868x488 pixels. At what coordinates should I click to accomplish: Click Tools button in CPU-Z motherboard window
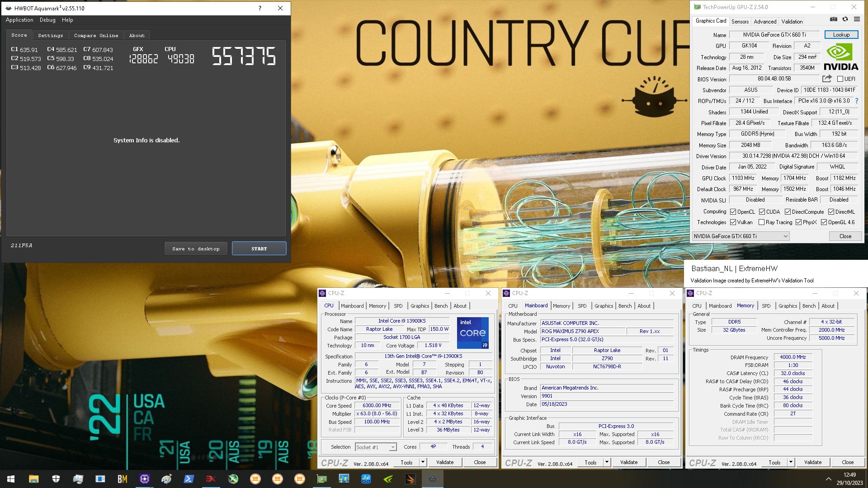590,462
